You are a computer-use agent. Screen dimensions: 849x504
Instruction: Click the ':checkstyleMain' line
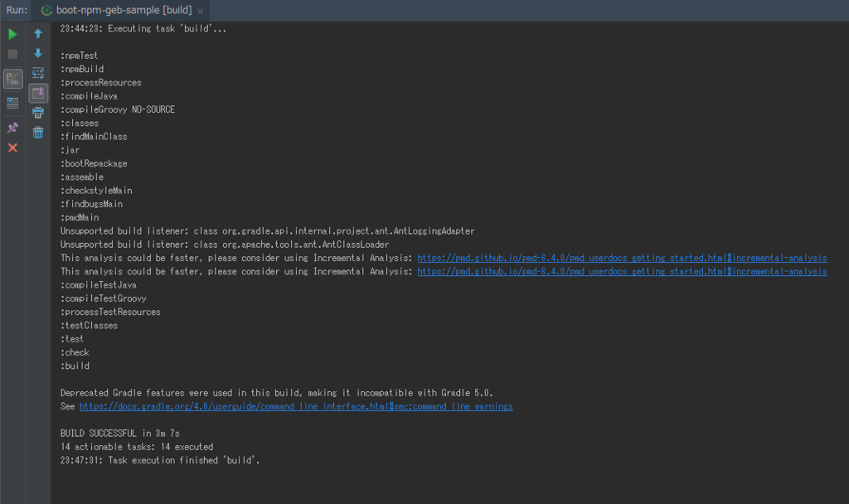click(96, 191)
